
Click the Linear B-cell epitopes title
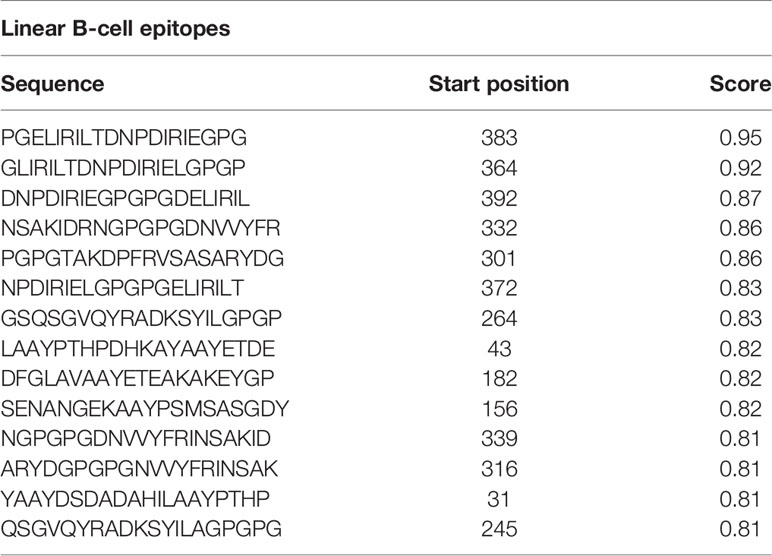point(116,29)
